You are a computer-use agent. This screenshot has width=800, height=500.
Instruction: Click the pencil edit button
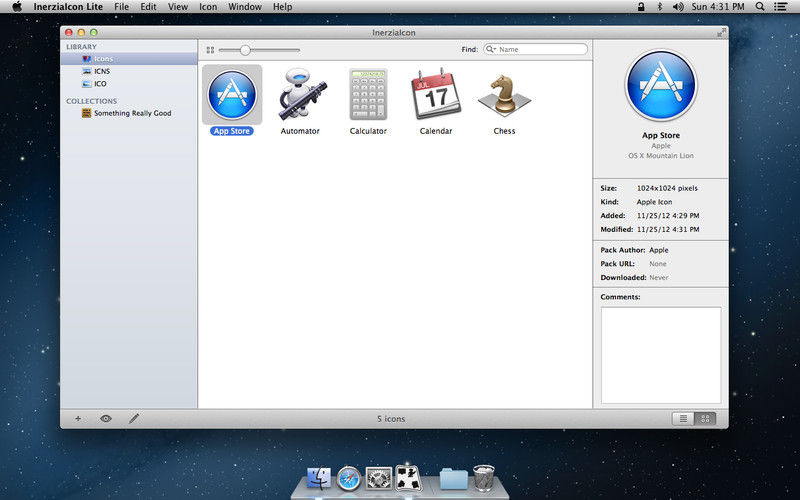[x=134, y=418]
